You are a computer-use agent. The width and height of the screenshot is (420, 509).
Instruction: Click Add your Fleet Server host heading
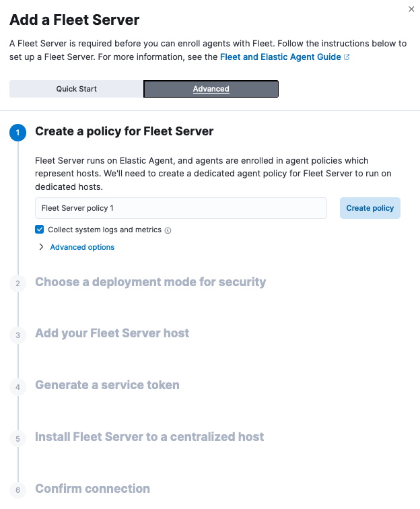[x=112, y=333]
